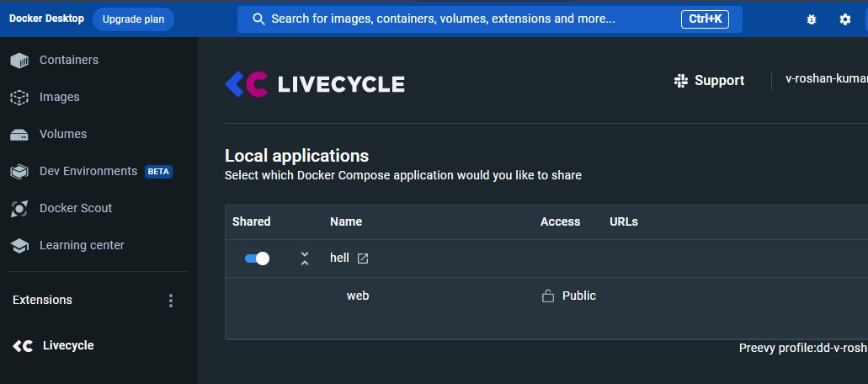
Task: Click the BETA badge by Dev Environments
Action: point(158,172)
